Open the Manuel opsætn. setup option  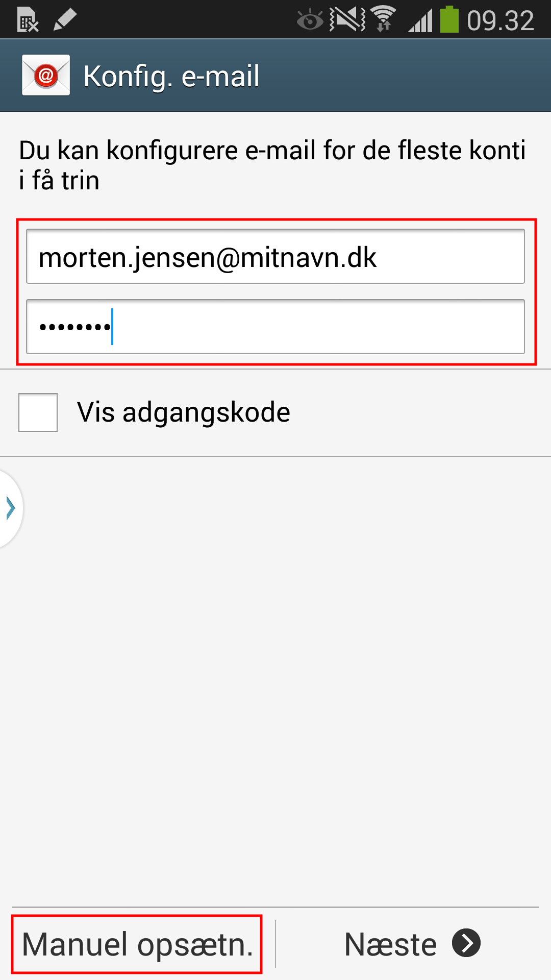point(137,944)
